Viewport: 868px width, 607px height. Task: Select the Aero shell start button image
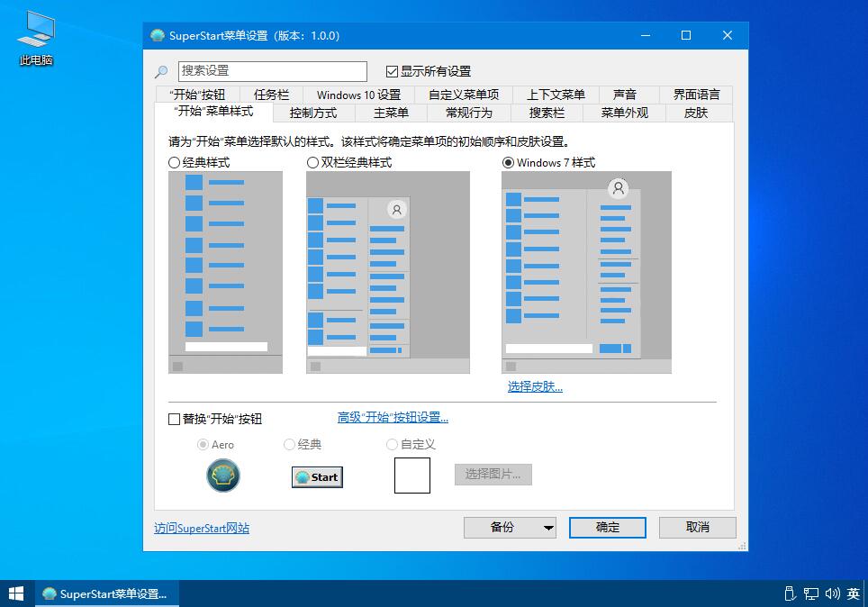pos(222,476)
